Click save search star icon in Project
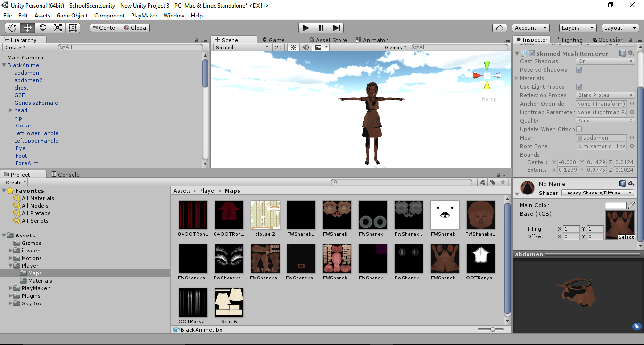 pos(503,182)
